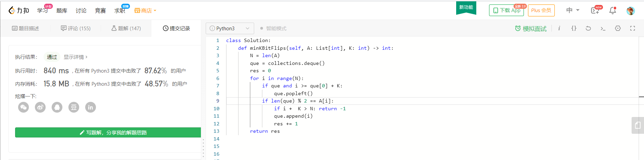Open the video NEW icon
644x160 pixels.
click(595, 10)
